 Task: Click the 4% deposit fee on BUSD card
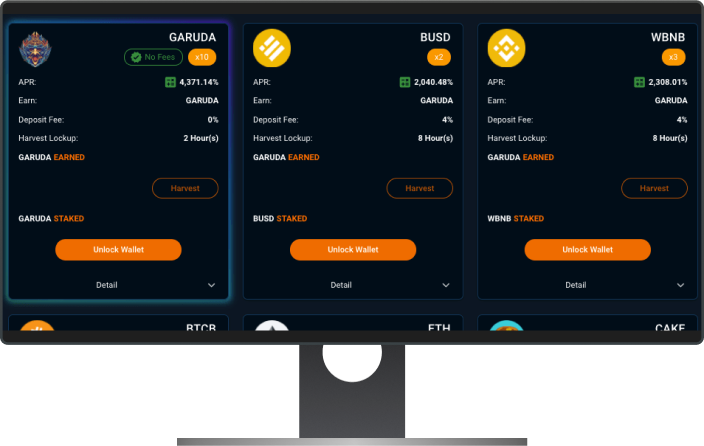448,120
